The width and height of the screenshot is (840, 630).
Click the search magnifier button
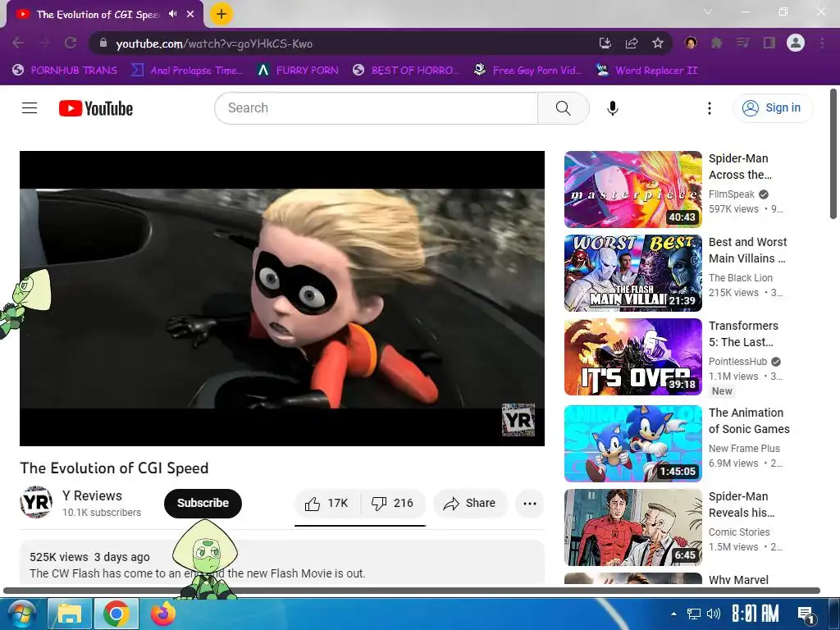pyautogui.click(x=563, y=108)
